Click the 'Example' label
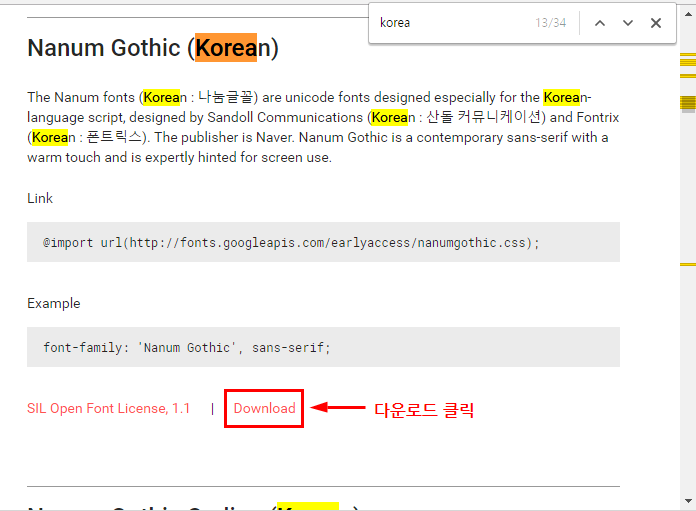 [x=54, y=303]
